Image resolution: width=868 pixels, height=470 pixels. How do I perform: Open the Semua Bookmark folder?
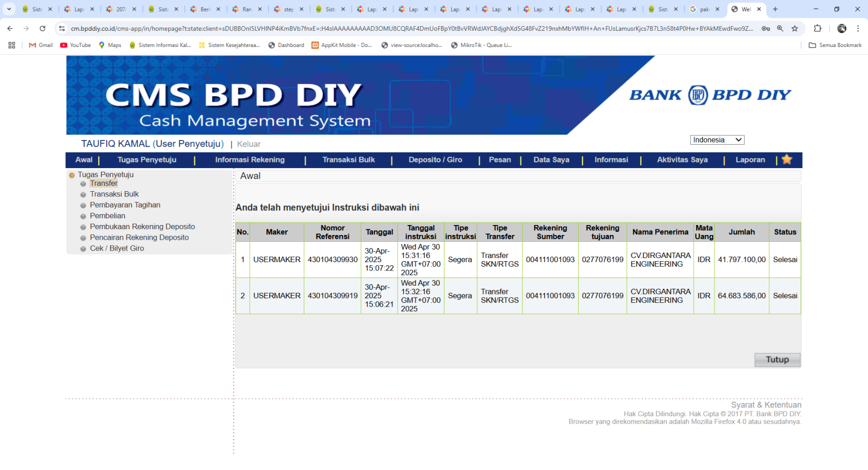(x=835, y=45)
